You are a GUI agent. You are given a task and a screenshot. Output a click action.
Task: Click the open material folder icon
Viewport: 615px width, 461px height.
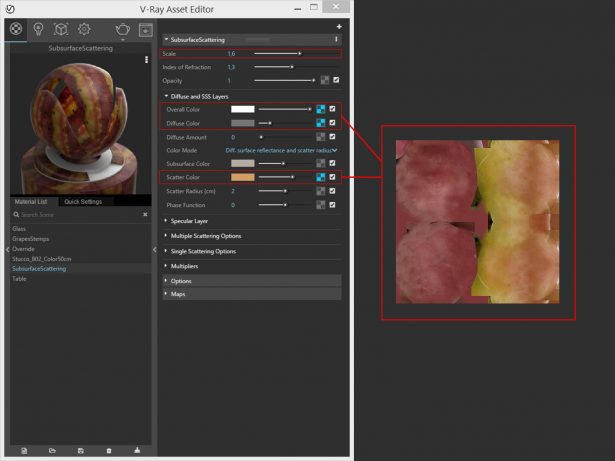tap(52, 451)
